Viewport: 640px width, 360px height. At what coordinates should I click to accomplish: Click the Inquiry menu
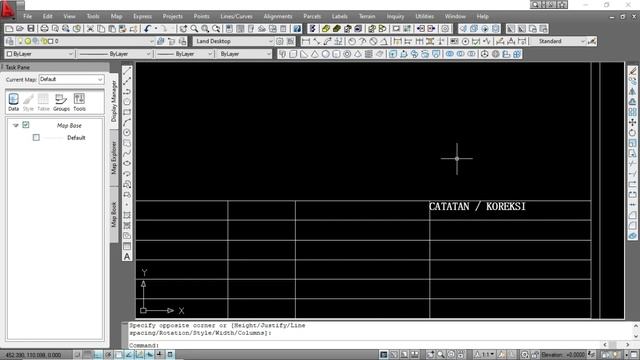395,16
